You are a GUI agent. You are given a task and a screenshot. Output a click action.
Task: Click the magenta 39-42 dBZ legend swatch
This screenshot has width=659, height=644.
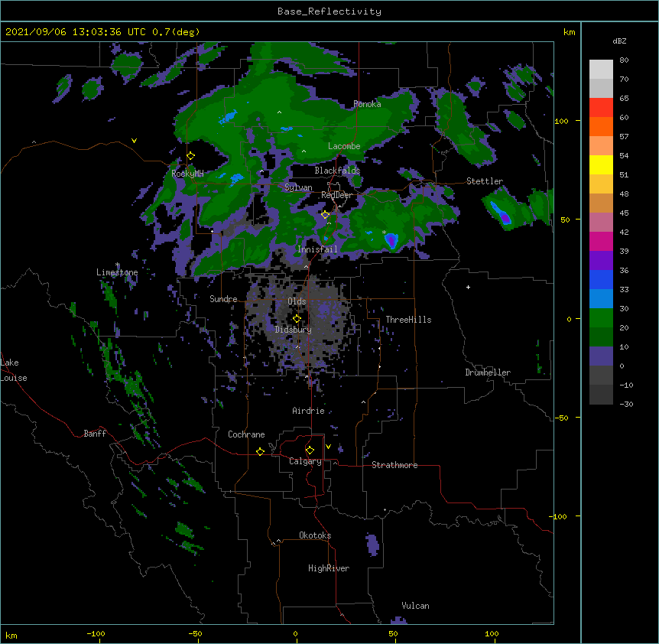tap(601, 241)
